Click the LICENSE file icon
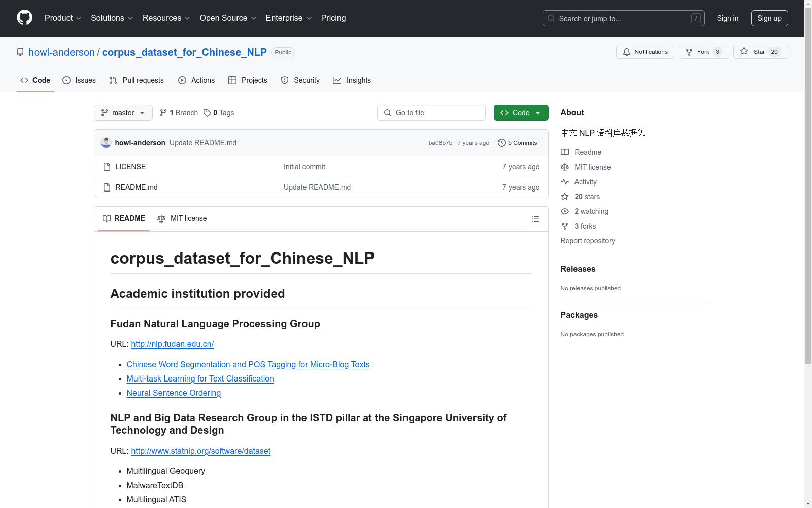 (x=107, y=167)
